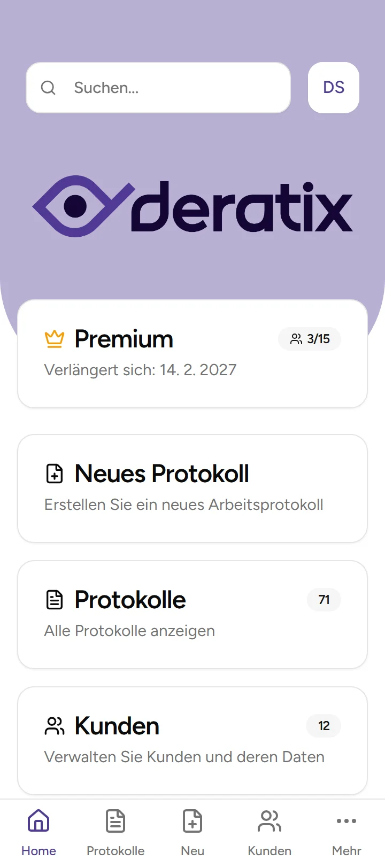This screenshot has width=385, height=868.
Task: Tap the DS profile avatar button
Action: click(333, 87)
